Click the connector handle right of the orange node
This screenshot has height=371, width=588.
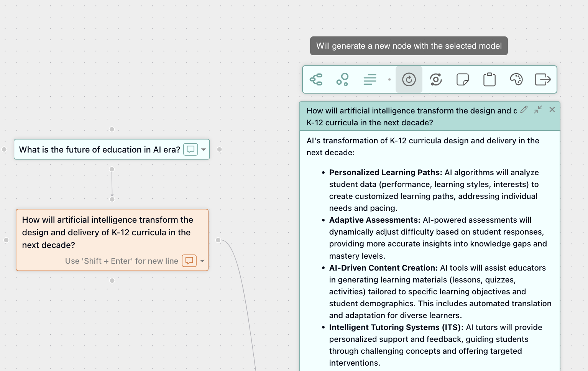coord(218,240)
